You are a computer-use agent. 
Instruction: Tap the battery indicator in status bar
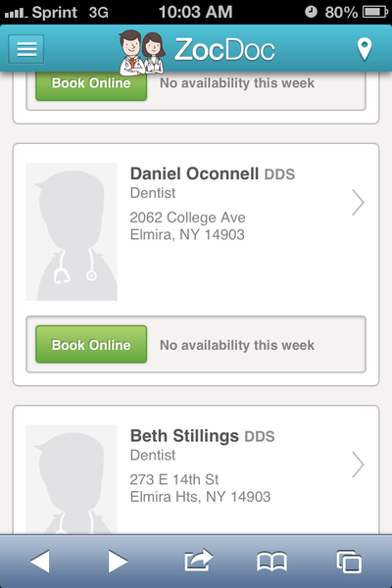pos(374,12)
